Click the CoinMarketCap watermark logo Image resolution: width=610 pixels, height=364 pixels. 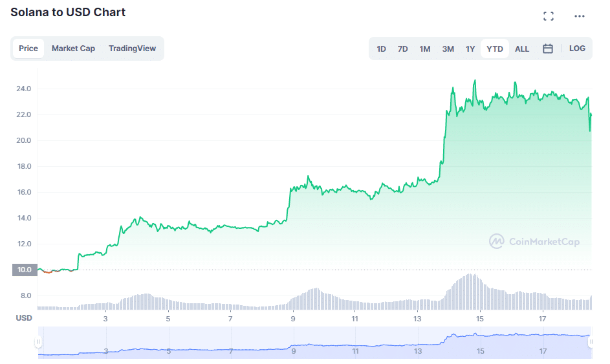point(534,242)
